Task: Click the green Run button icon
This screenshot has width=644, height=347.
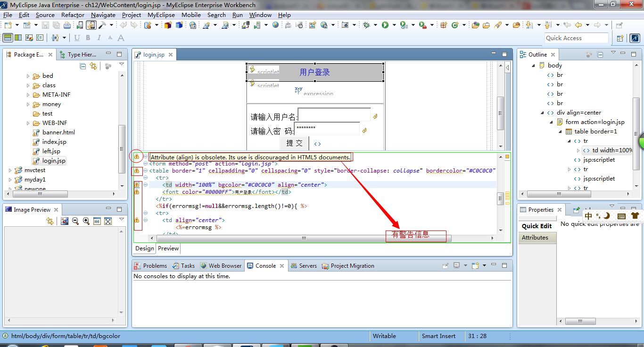Action: click(x=385, y=25)
